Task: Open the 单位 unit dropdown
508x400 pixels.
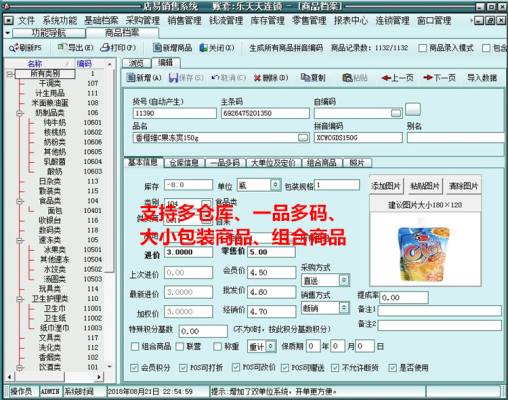Action: pyautogui.click(x=275, y=185)
